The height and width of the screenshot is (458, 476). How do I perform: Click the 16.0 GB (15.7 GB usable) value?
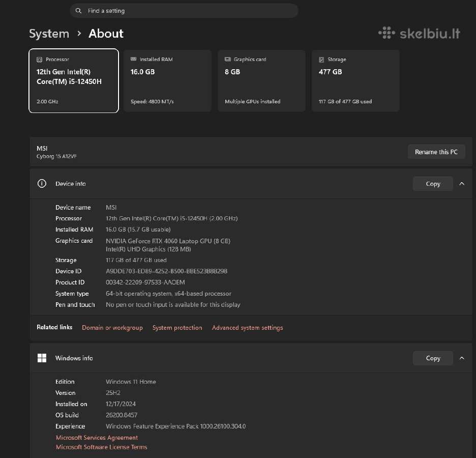138,230
